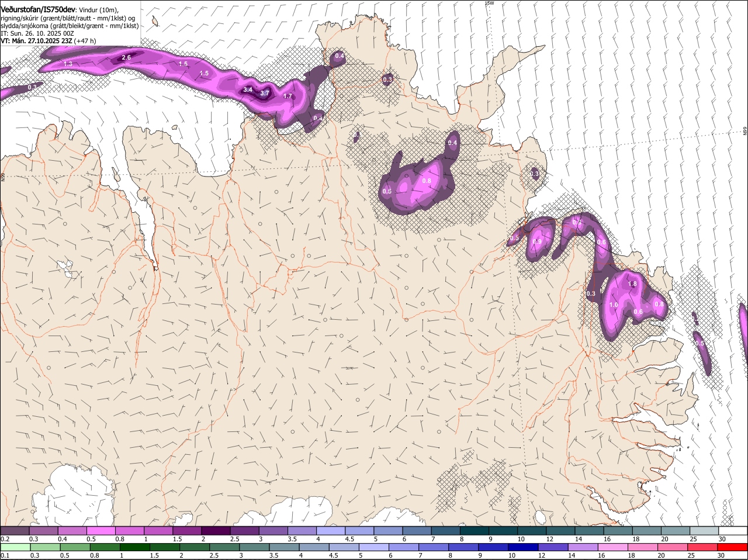
Task: Click the snow scale swatch between 0.2 and 0.3
Action: click(15, 531)
